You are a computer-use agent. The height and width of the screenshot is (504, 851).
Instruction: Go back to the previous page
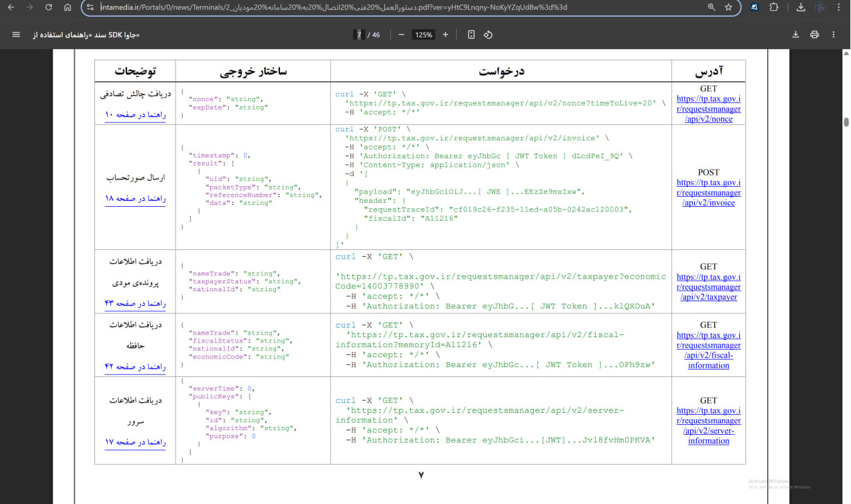coord(11,7)
